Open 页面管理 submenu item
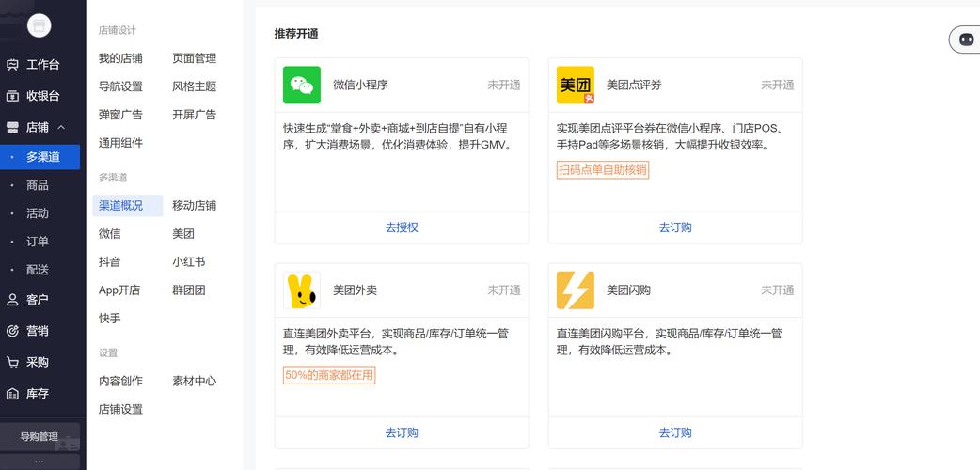980x470 pixels. coord(195,58)
